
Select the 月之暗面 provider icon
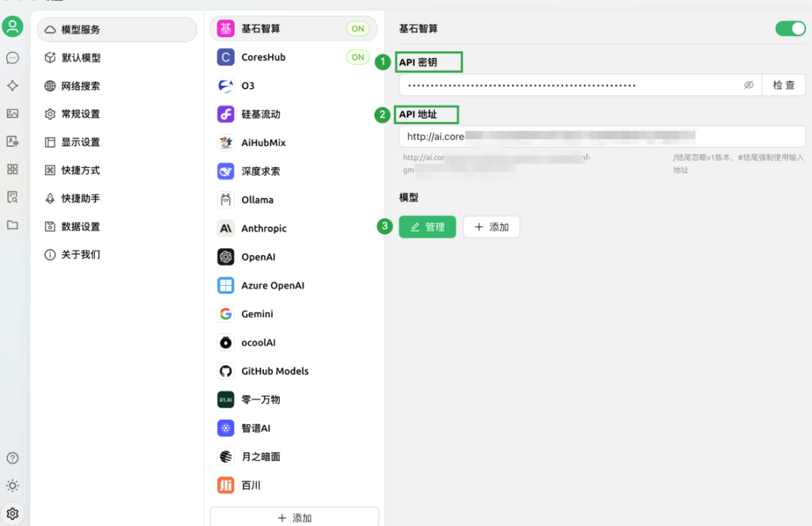tap(226, 457)
